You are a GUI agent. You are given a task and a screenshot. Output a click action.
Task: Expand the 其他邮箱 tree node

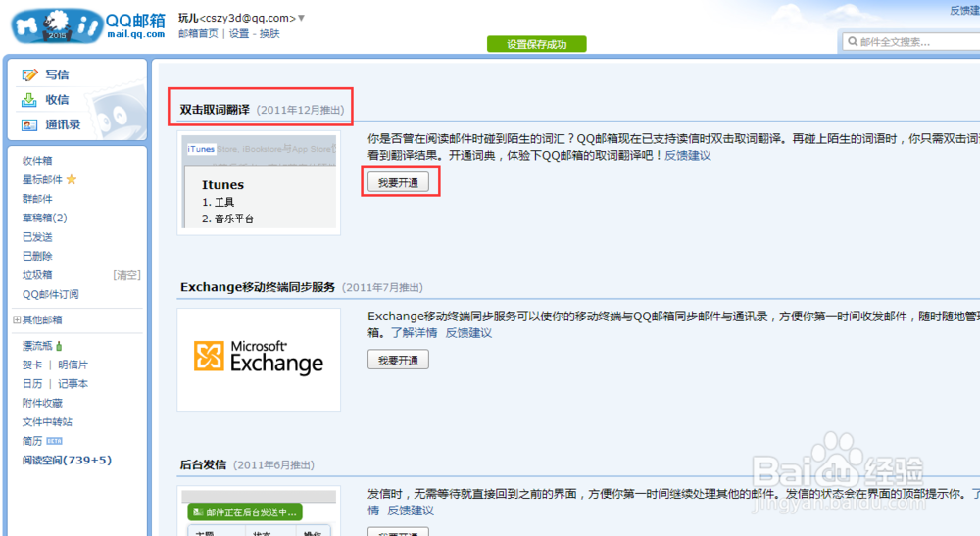(17, 319)
